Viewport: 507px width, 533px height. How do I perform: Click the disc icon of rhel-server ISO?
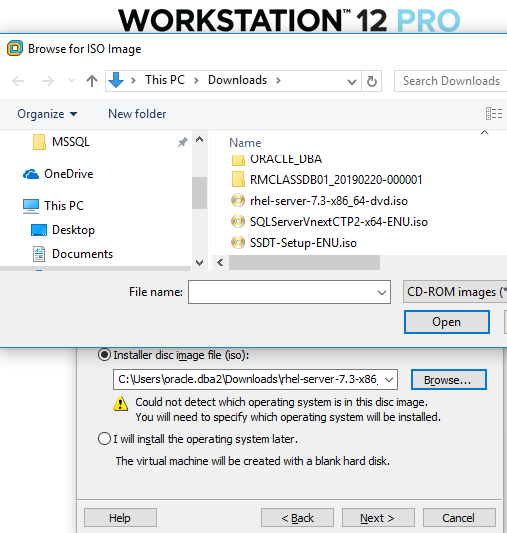[238, 201]
